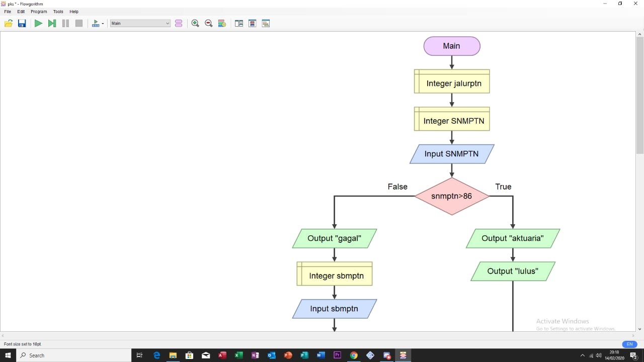Click the Input SNMPTN parallelogram
Image resolution: width=644 pixels, height=362 pixels.
pos(451,154)
